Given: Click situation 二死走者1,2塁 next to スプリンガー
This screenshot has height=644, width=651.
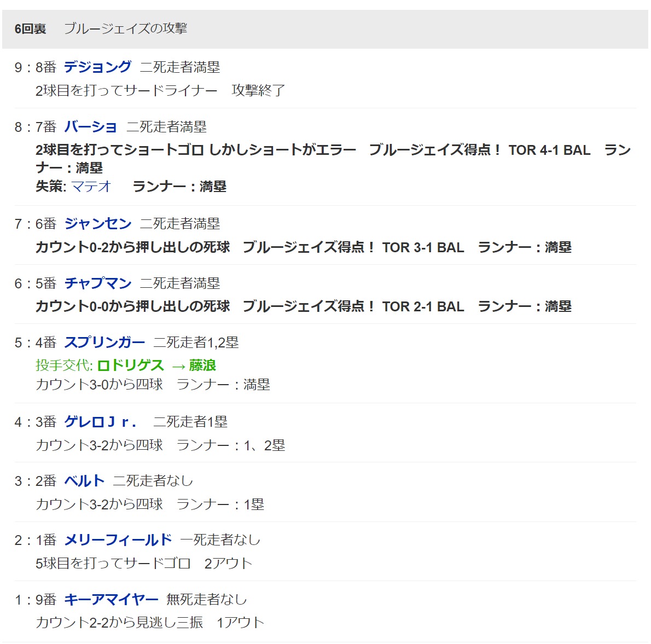Looking at the screenshot, I should tap(196, 343).
